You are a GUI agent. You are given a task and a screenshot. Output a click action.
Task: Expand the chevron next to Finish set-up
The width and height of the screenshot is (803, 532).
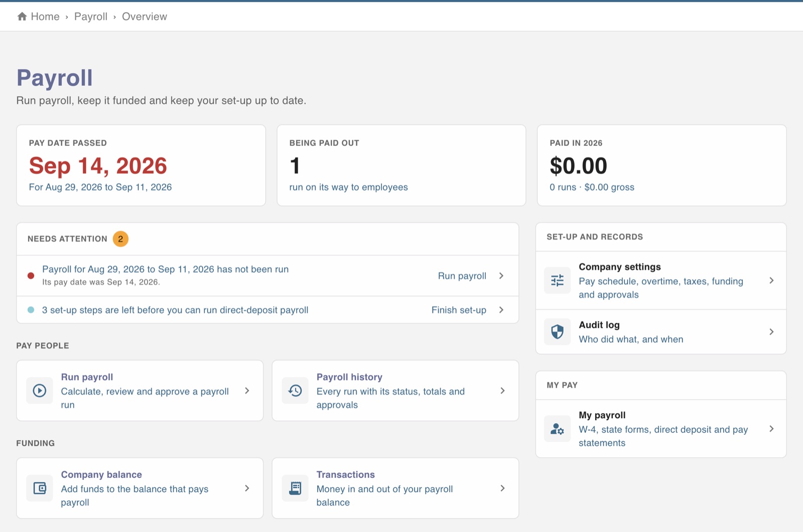coord(501,310)
